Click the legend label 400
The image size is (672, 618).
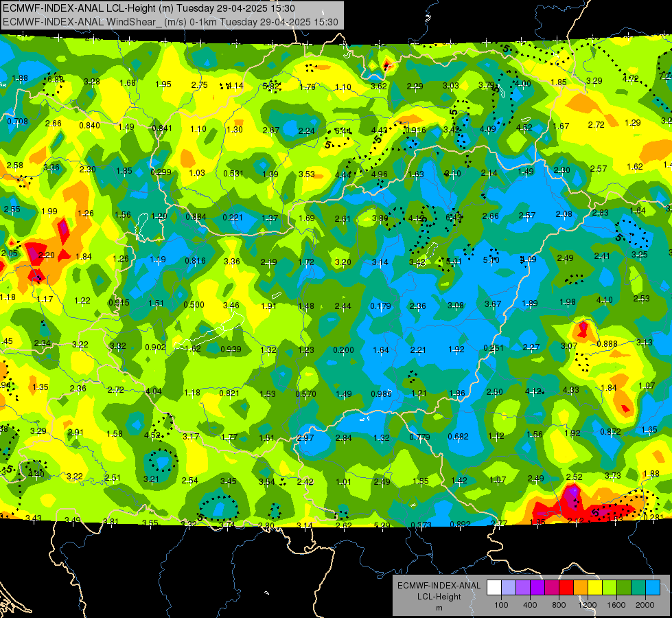530,605
